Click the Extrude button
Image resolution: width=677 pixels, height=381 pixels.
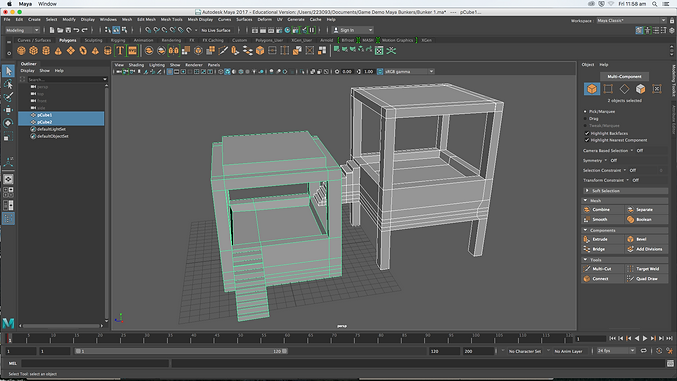(x=603, y=239)
